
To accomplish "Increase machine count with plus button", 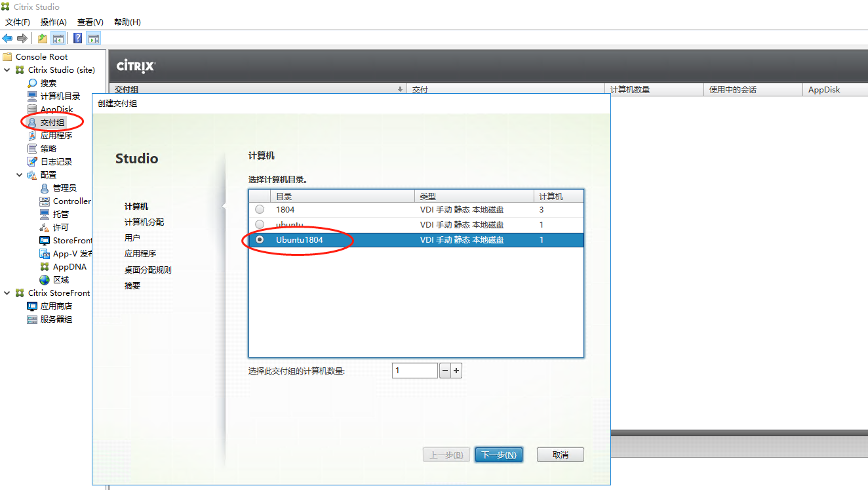I will click(x=457, y=371).
